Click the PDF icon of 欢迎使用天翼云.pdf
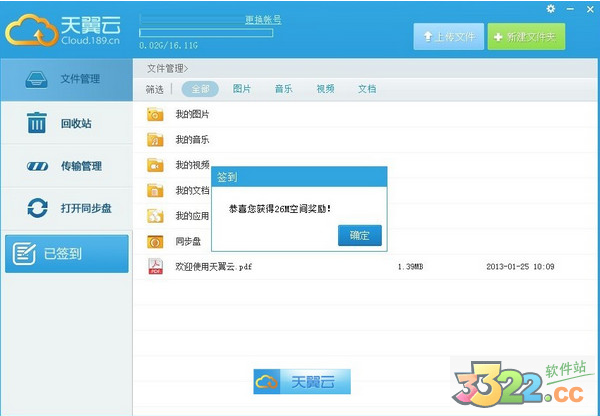This screenshot has height=416, width=600. point(155,266)
